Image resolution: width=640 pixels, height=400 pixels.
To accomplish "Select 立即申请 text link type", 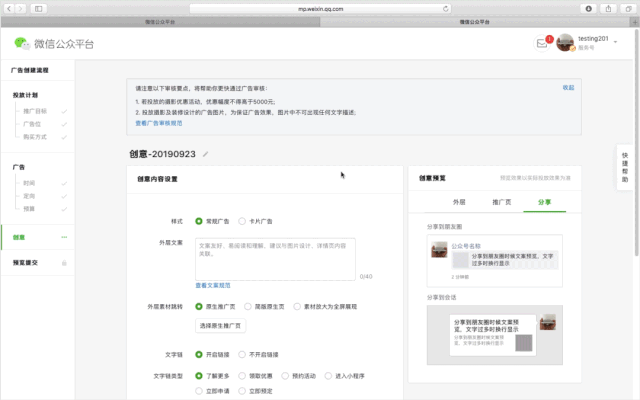I will 199,391.
